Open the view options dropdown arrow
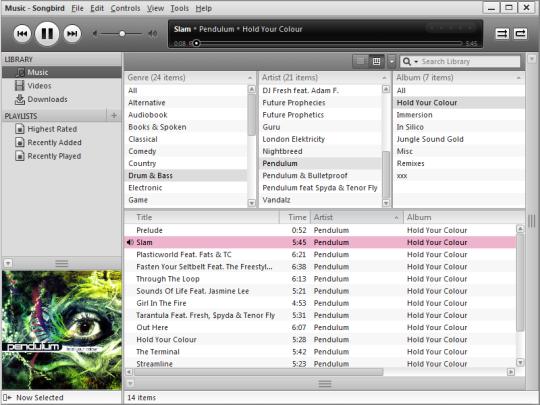540x405 pixels. (392, 62)
